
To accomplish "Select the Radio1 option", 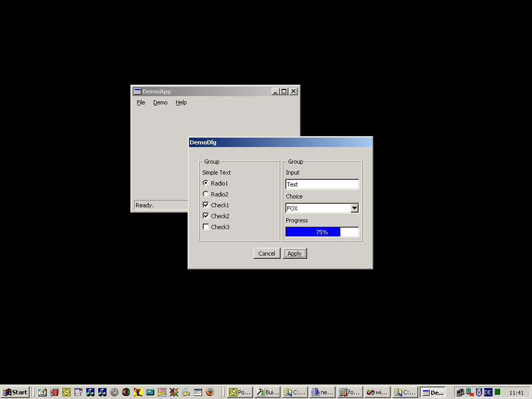I will click(206, 183).
